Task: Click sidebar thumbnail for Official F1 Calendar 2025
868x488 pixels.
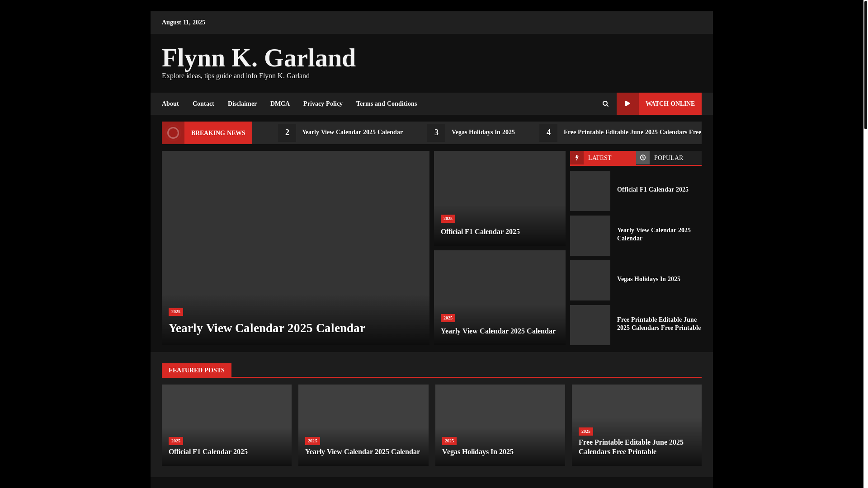Action: (x=590, y=191)
